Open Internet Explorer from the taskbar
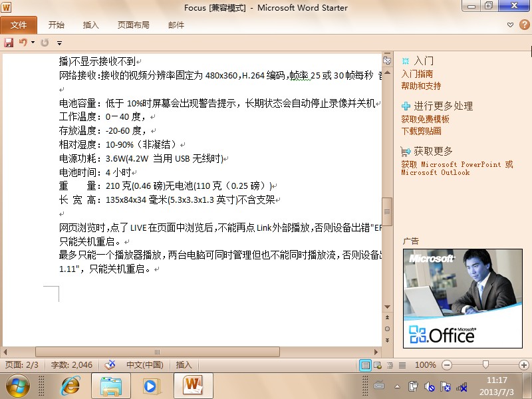Screen dimensions: 532x399 70,385
